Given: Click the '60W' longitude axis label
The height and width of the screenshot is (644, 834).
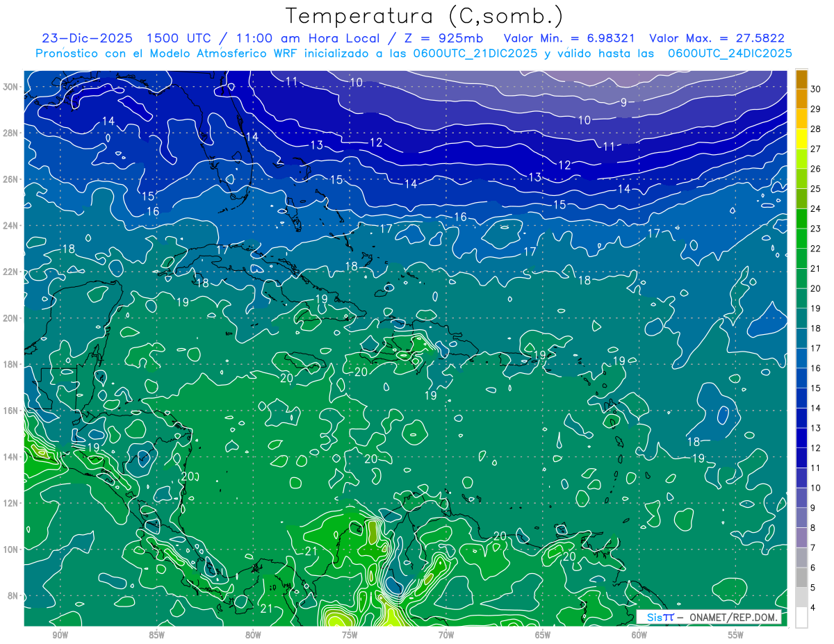Looking at the screenshot, I should point(639,635).
